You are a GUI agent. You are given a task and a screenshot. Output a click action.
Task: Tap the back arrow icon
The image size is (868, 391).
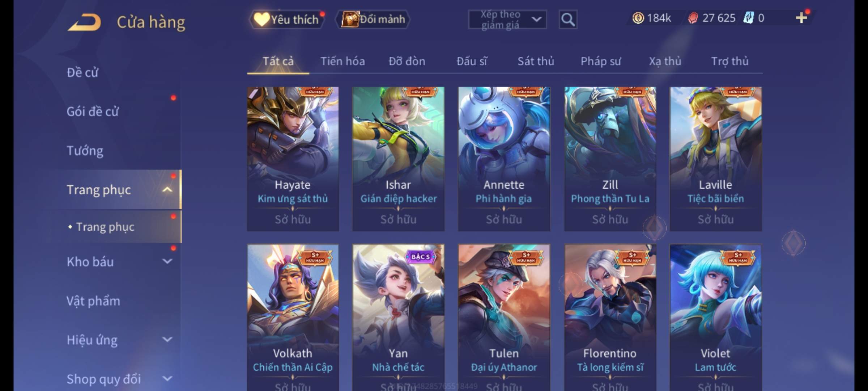click(x=85, y=22)
